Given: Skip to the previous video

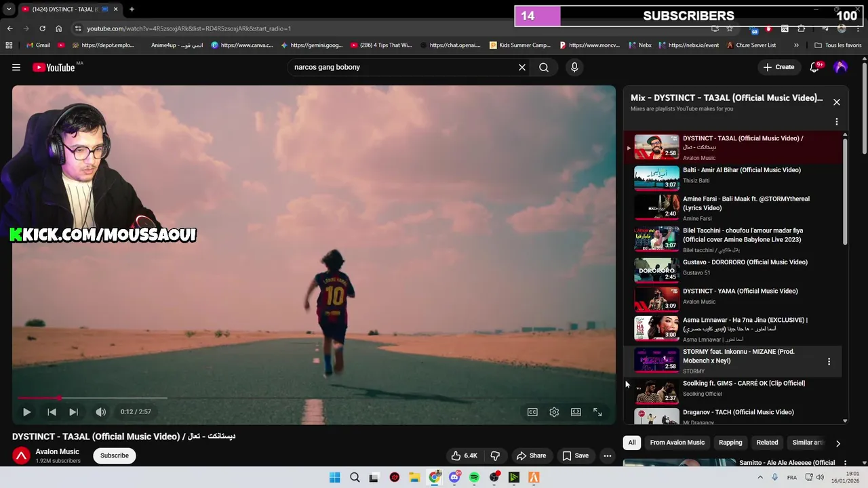Looking at the screenshot, I should tap(52, 411).
